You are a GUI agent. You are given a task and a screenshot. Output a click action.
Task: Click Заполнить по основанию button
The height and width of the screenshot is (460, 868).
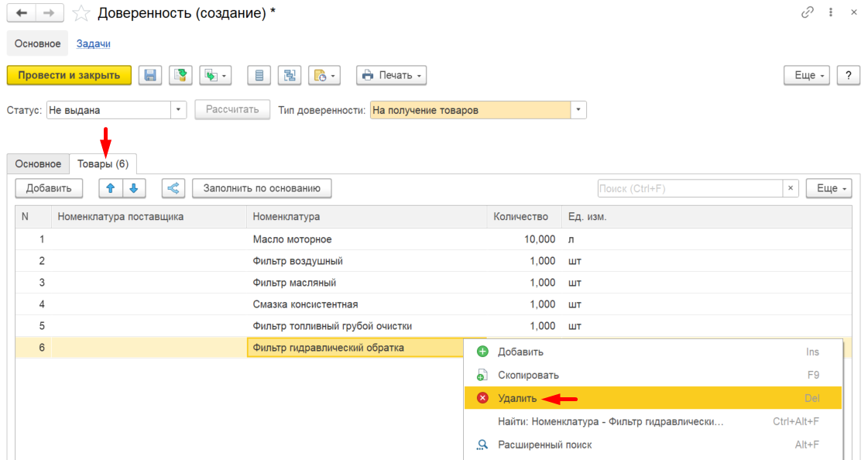pyautogui.click(x=262, y=188)
